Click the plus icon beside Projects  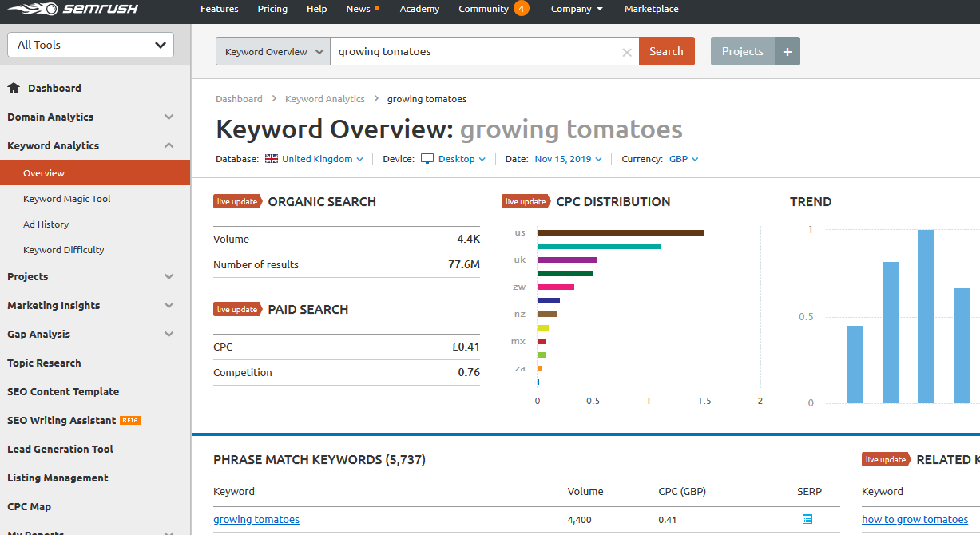(787, 51)
